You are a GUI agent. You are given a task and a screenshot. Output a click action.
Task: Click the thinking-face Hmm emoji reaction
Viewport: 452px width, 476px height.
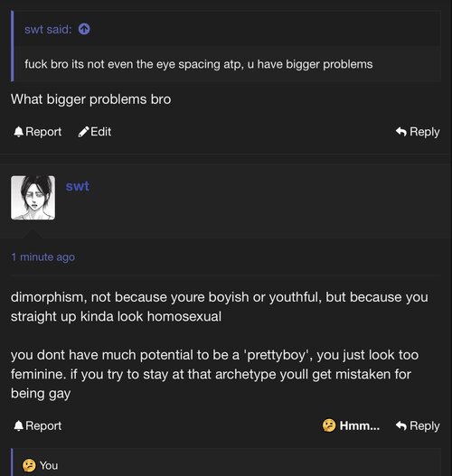pyautogui.click(x=329, y=425)
